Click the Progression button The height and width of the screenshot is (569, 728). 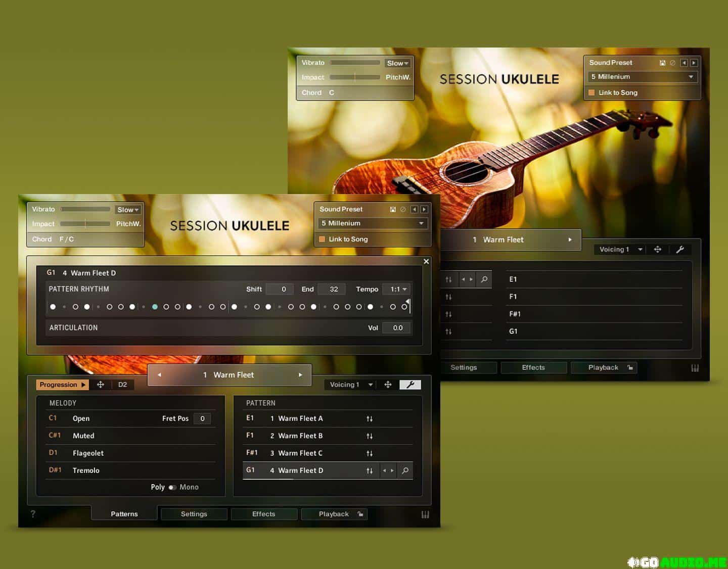(62, 385)
